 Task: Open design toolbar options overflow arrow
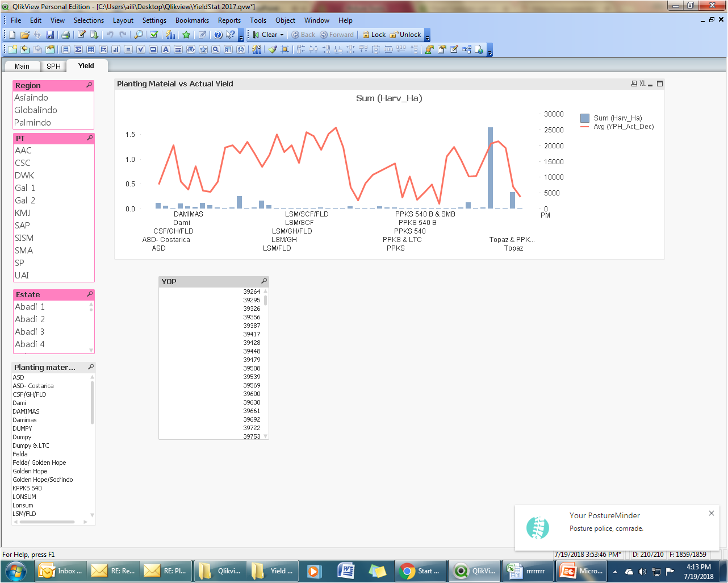pos(489,50)
